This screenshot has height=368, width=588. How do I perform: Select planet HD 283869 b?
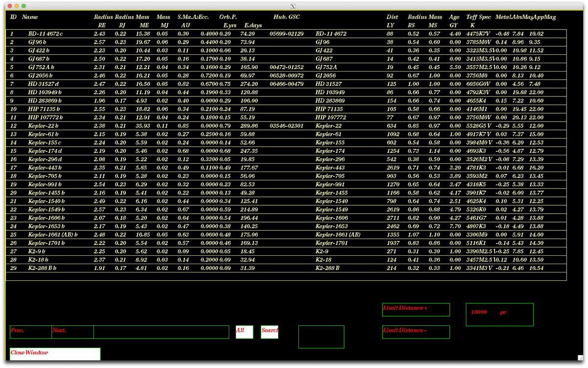[286, 100]
